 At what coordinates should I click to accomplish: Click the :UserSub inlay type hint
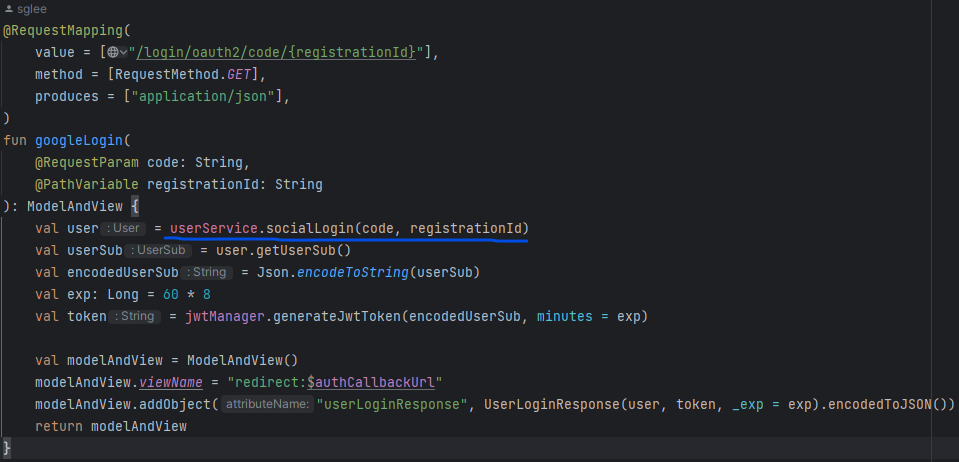pyautogui.click(x=158, y=250)
